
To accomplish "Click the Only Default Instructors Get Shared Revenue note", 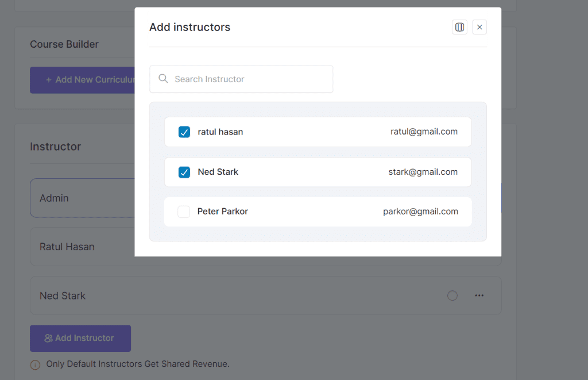I will click(138, 364).
